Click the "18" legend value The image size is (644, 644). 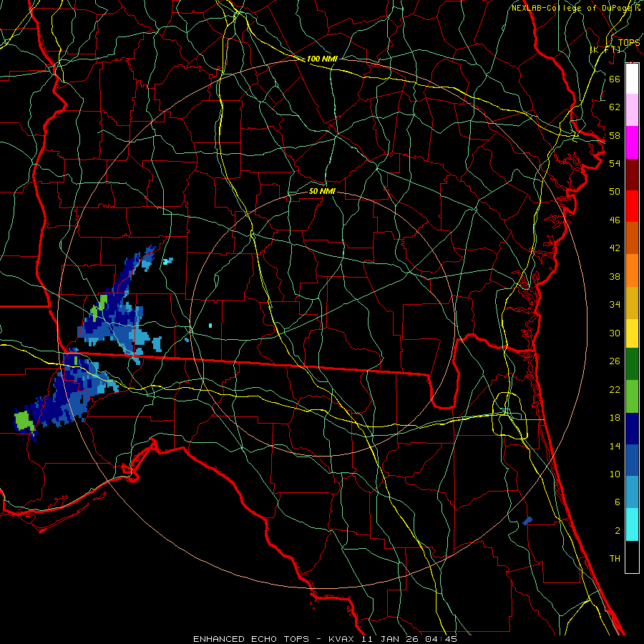[x=615, y=418]
